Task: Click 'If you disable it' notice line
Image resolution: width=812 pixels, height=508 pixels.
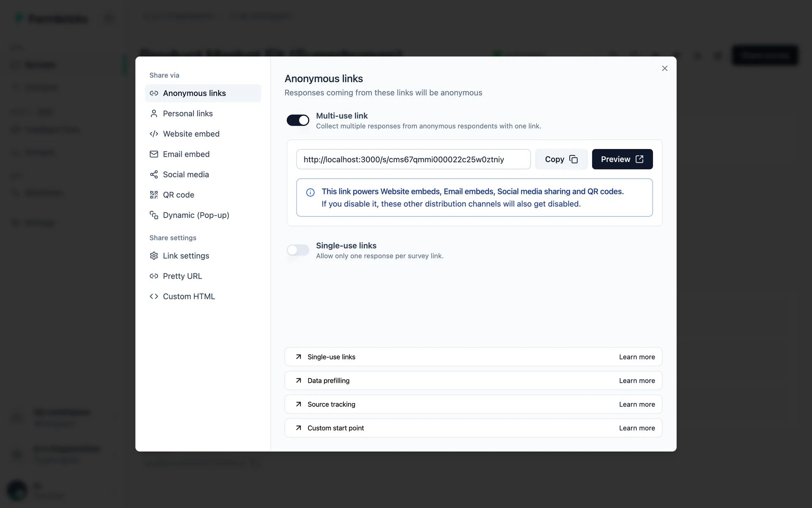Action: [451, 204]
